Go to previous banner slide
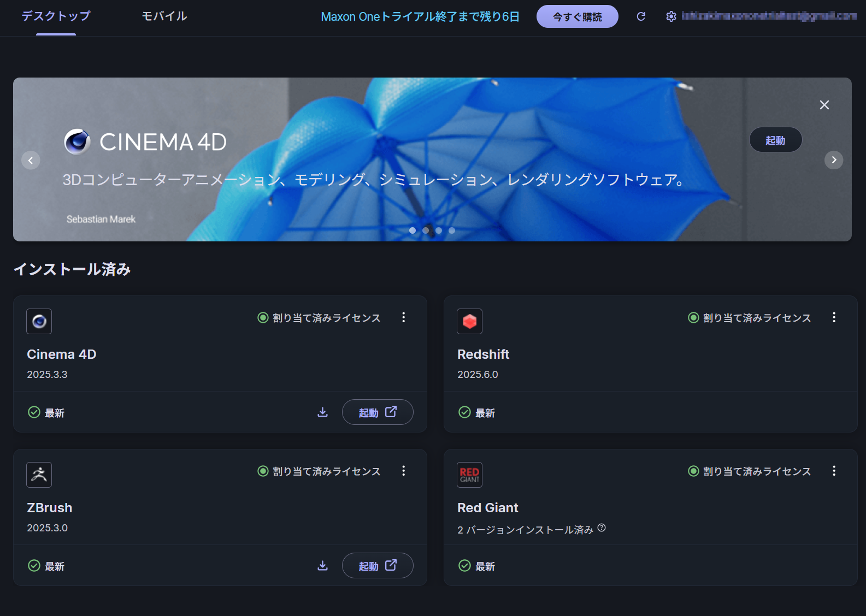 [x=31, y=160]
